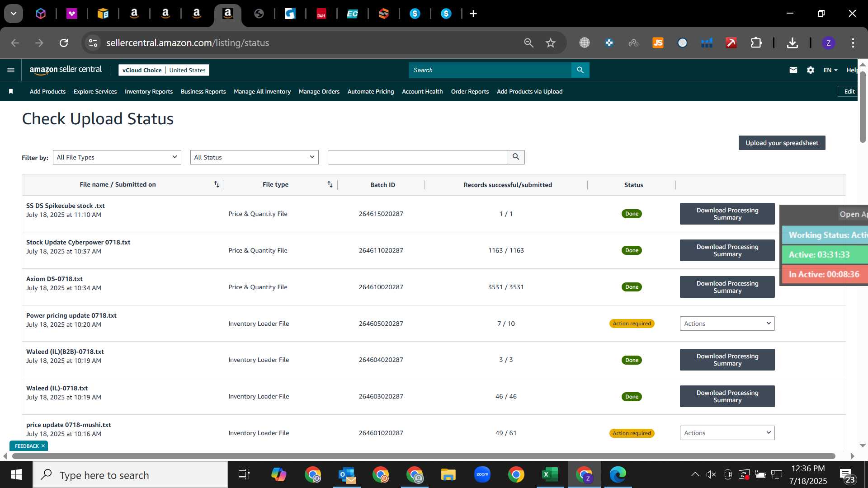
Task: Sort by File name / Submitted on
Action: (x=217, y=184)
